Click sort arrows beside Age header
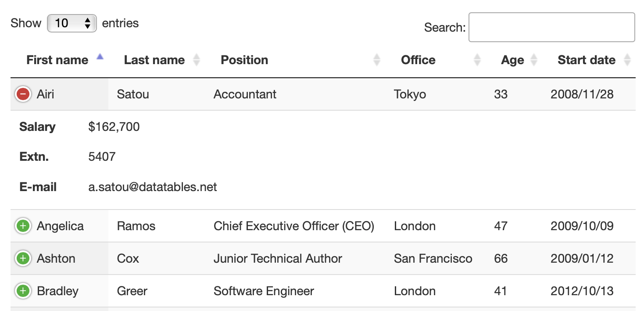644x311 pixels. 533,60
